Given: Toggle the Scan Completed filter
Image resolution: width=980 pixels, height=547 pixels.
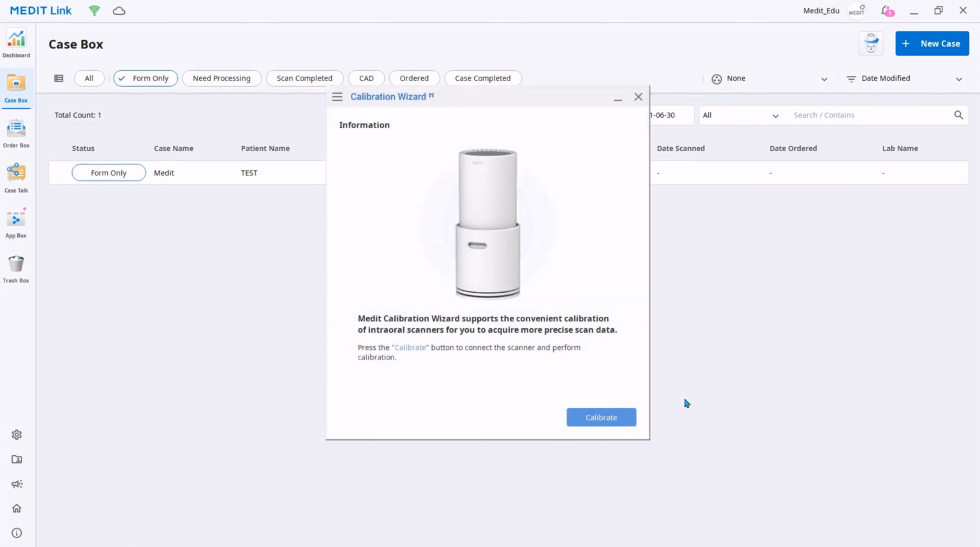Looking at the screenshot, I should point(304,78).
